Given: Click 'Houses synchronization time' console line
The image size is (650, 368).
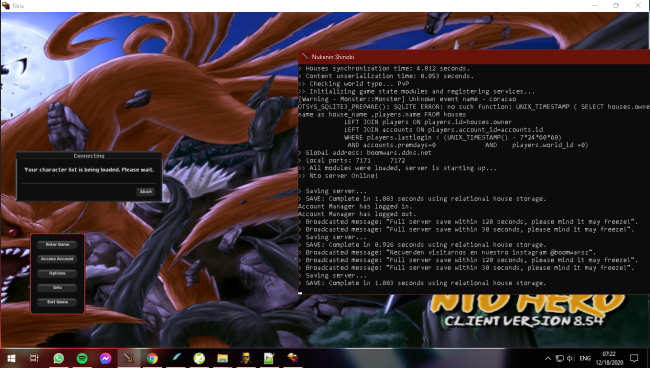Looking at the screenshot, I should (x=384, y=68).
